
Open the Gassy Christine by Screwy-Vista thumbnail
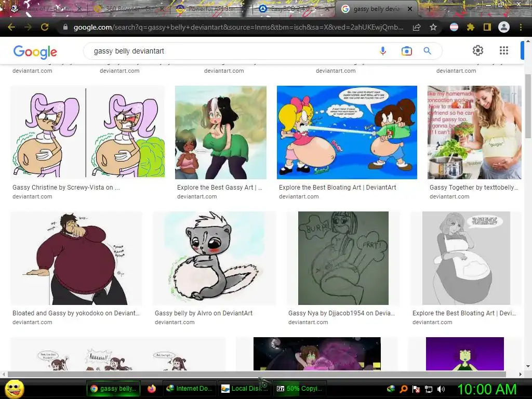click(x=87, y=132)
